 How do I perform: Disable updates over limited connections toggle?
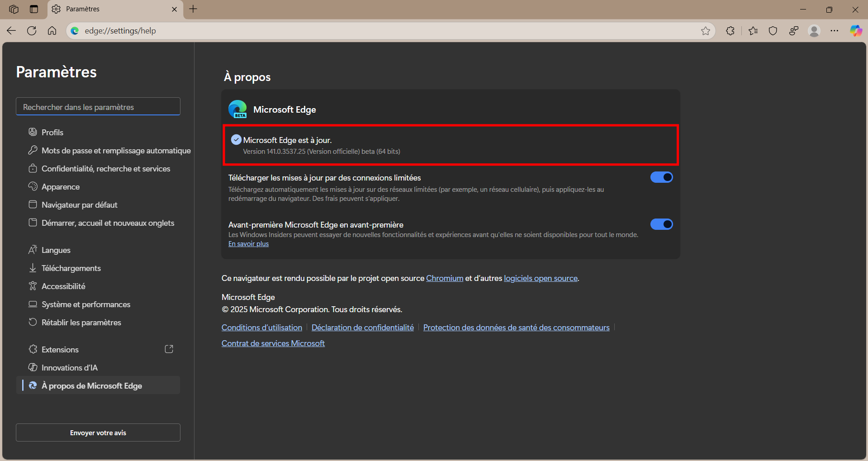click(x=662, y=177)
